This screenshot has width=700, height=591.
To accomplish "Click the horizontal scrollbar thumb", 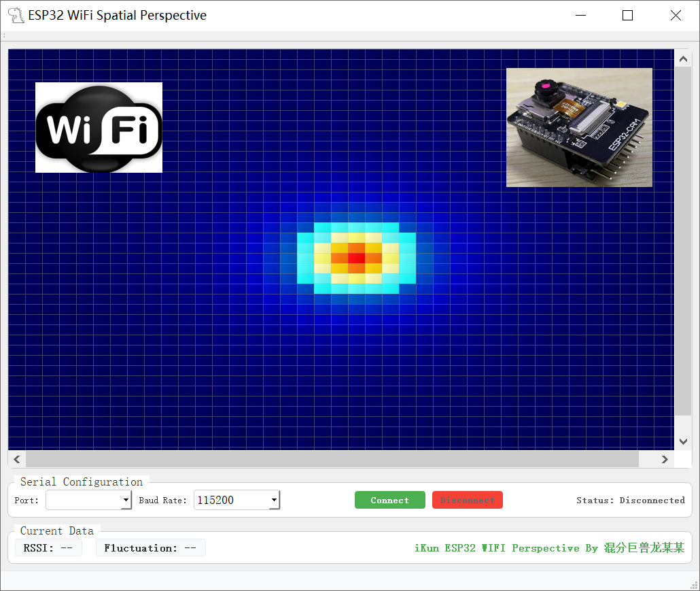I will [x=332, y=459].
